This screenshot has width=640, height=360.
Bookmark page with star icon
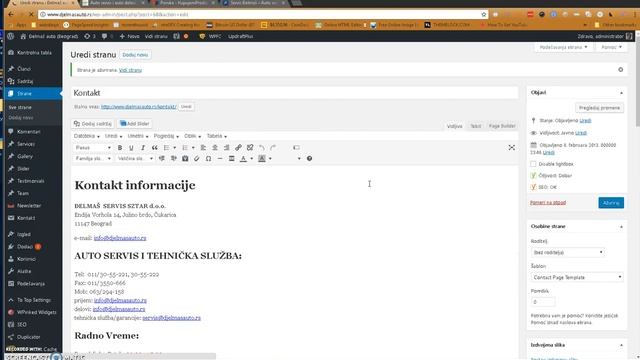pyautogui.click(x=484, y=14)
